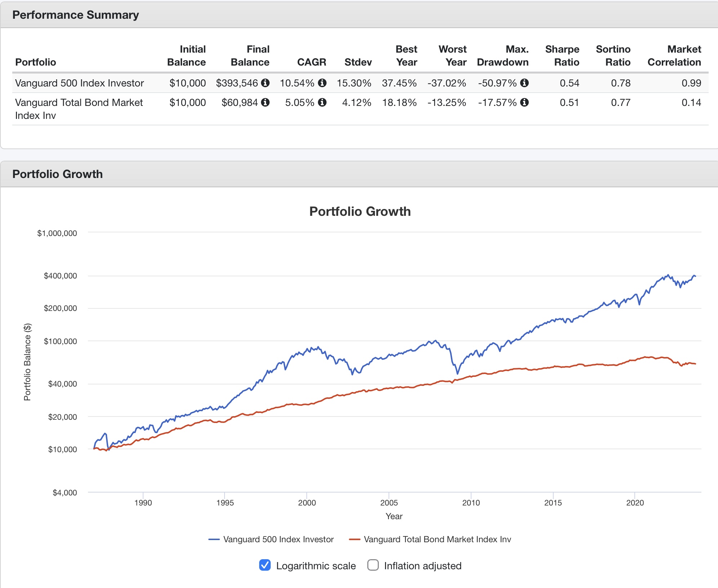Open info icon beside 5.05% CAGR
The image size is (718, 588).
[x=322, y=102]
